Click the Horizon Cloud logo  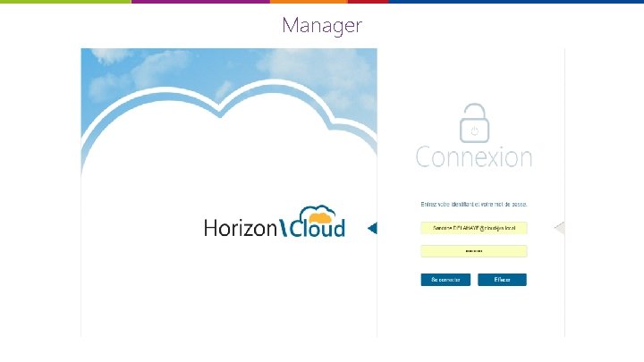pos(275,222)
